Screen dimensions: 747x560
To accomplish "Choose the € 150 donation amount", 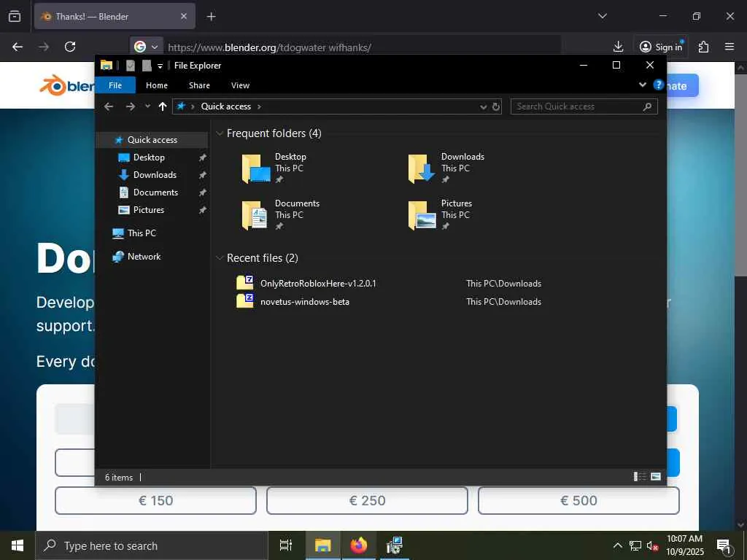I will (156, 500).
